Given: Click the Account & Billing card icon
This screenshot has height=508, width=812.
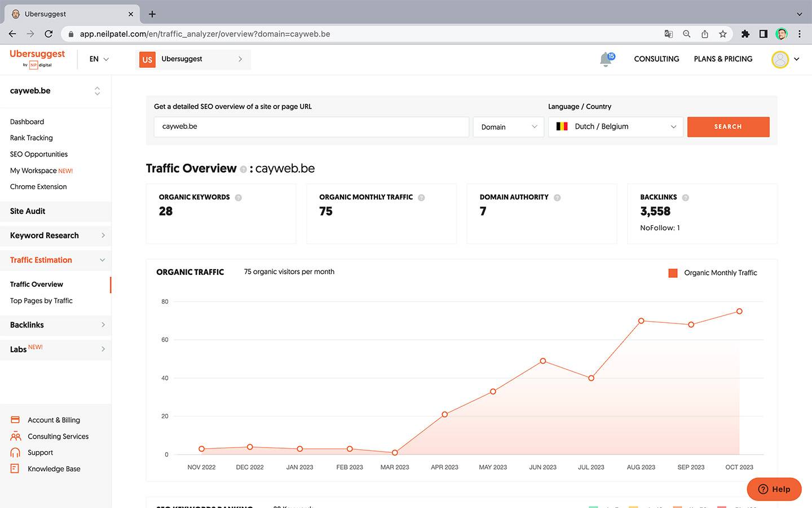Looking at the screenshot, I should [x=15, y=420].
